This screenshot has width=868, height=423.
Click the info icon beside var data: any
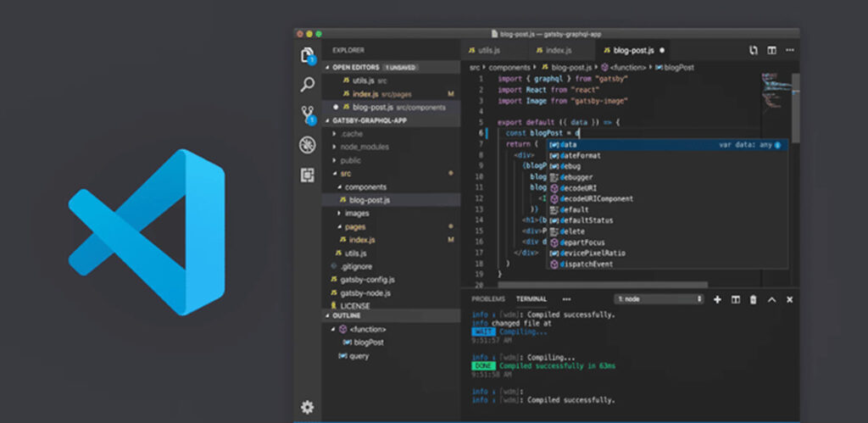778,145
